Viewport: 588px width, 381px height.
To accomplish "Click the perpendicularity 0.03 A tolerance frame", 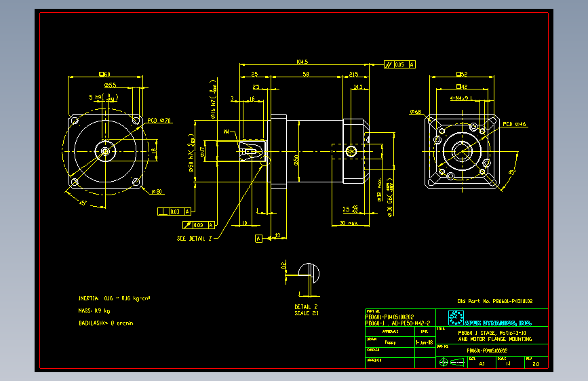I will (x=174, y=212).
